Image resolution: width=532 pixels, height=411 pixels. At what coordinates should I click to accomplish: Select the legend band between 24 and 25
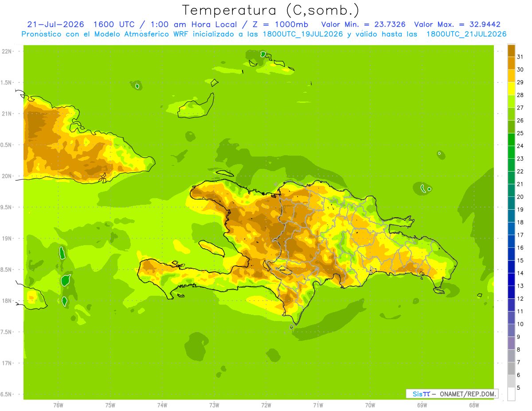pos(511,139)
